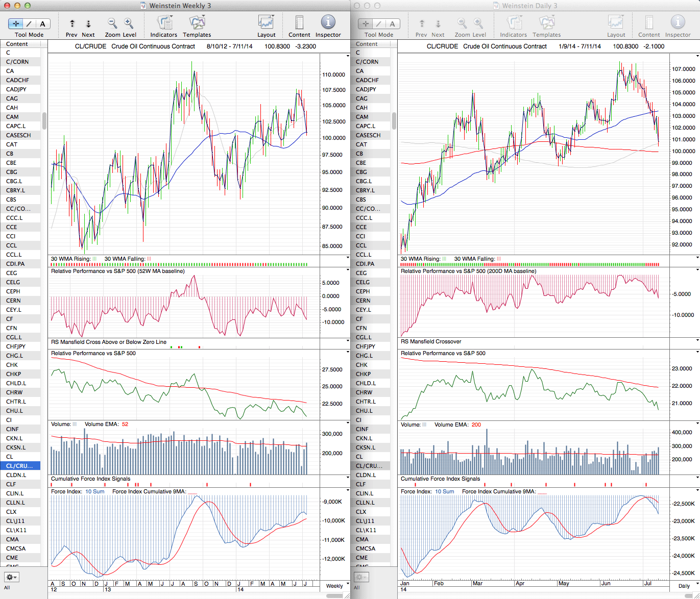Open Templates in the Weekly window toolbar

click(197, 23)
